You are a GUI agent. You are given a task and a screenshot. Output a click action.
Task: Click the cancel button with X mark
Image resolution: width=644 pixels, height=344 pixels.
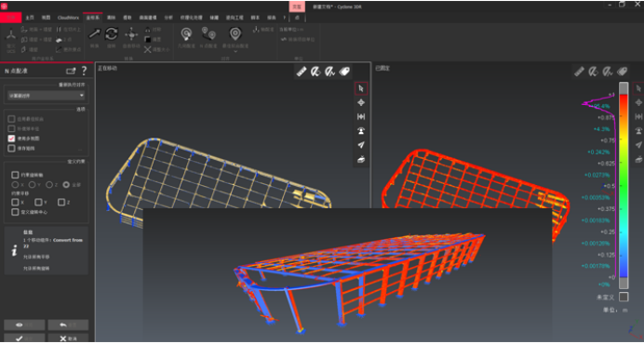(x=68, y=338)
